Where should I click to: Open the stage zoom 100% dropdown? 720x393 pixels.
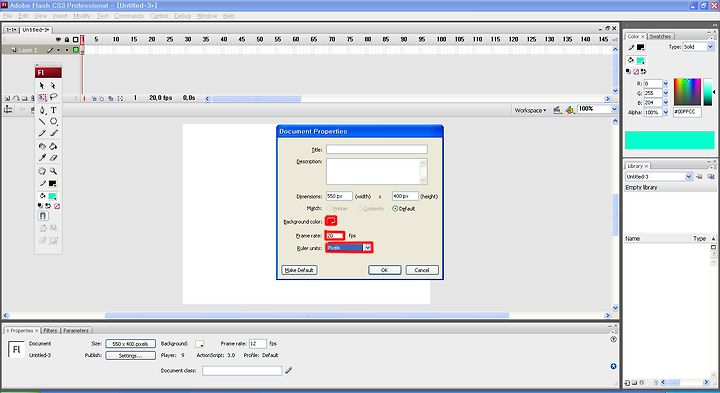pyautogui.click(x=614, y=109)
